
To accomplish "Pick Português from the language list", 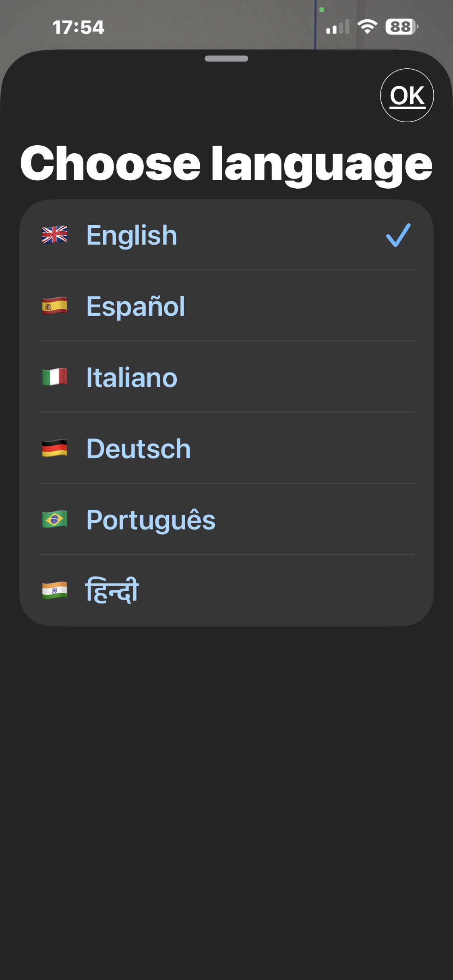I will coord(151,520).
